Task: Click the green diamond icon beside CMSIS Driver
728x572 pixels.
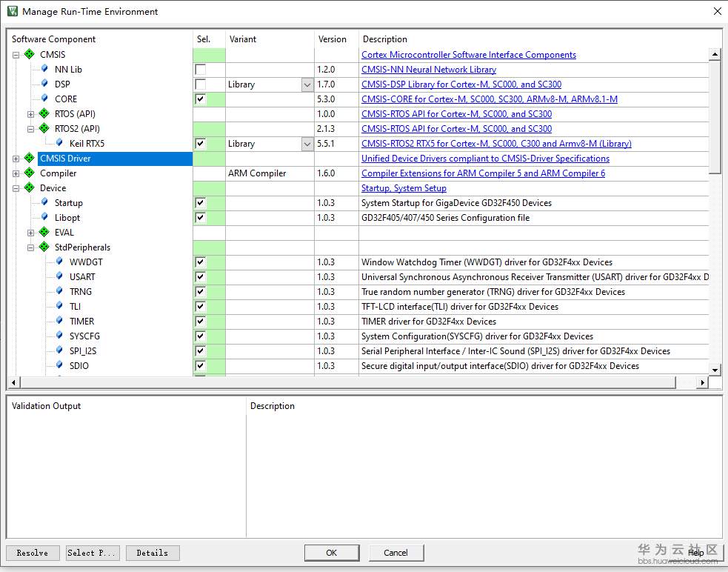Action: click(x=29, y=158)
